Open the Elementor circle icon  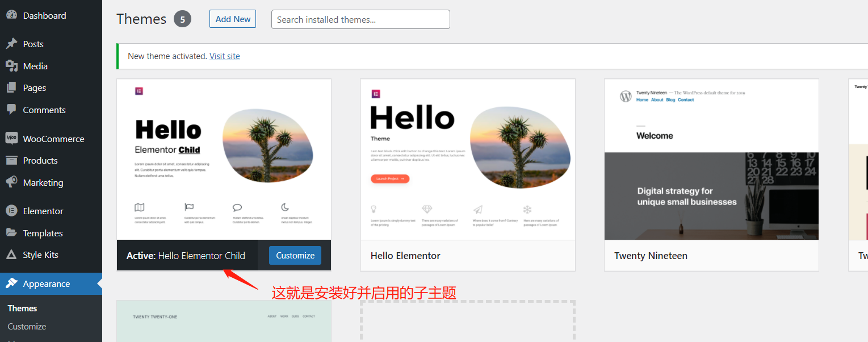(x=11, y=211)
